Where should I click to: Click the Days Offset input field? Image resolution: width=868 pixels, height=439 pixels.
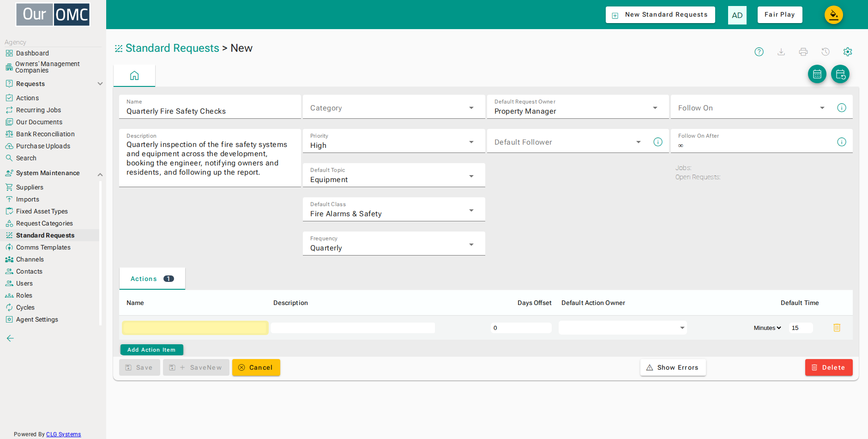point(521,328)
